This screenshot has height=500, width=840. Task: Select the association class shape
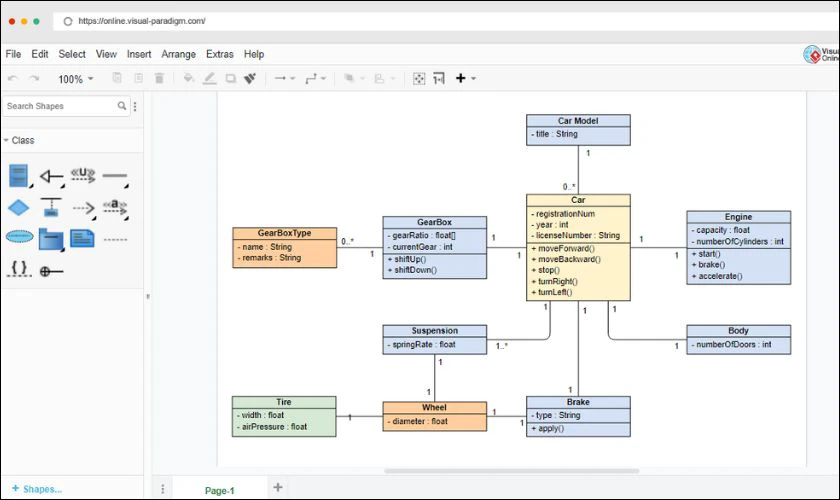(51, 207)
